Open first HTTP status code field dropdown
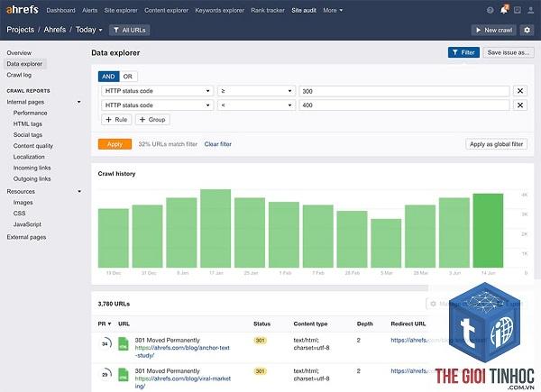The width and height of the screenshot is (541, 392). (157, 91)
